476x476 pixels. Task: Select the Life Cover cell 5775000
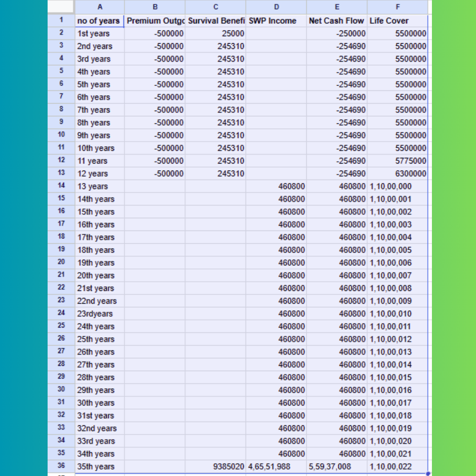398,161
